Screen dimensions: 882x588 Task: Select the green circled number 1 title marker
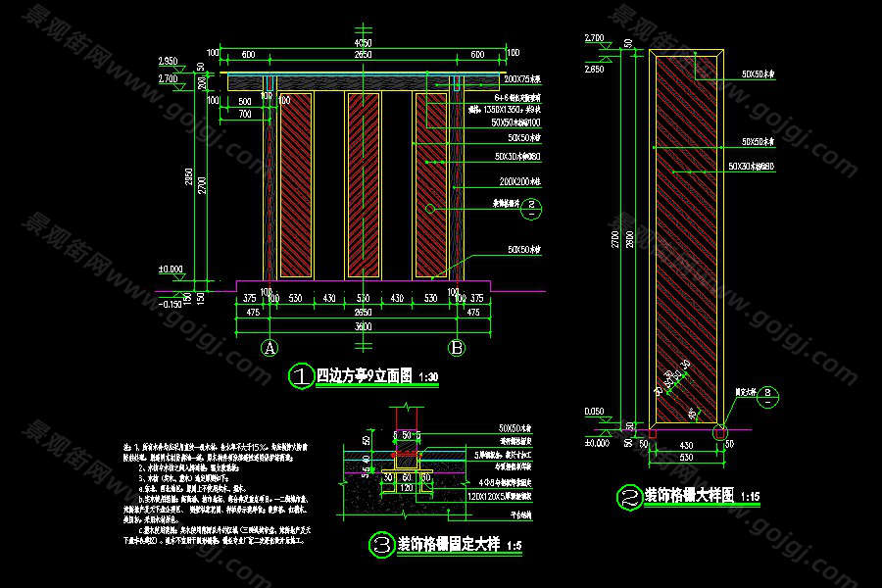click(301, 375)
